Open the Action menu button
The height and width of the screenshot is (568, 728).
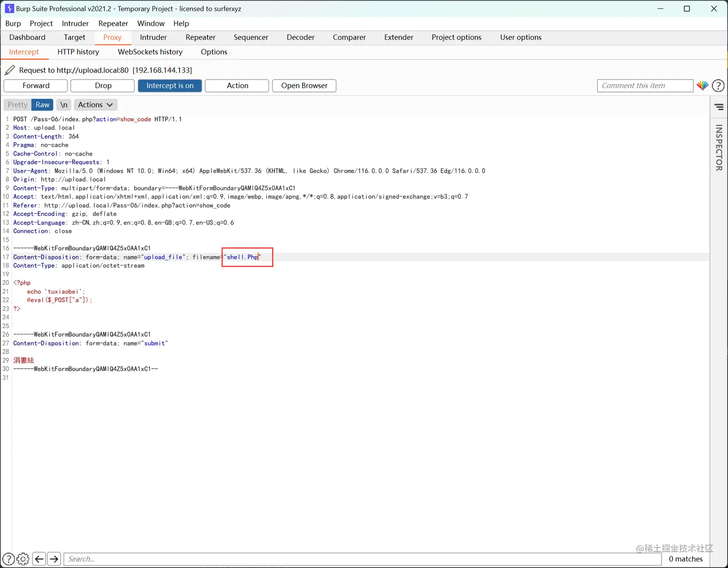pos(237,86)
